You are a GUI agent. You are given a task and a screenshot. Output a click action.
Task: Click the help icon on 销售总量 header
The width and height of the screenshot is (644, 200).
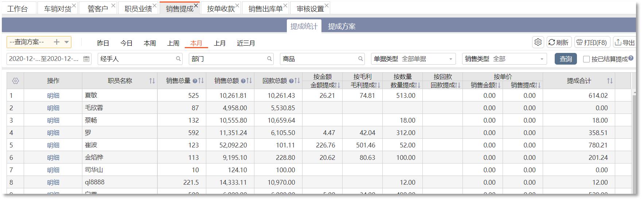[195, 81]
